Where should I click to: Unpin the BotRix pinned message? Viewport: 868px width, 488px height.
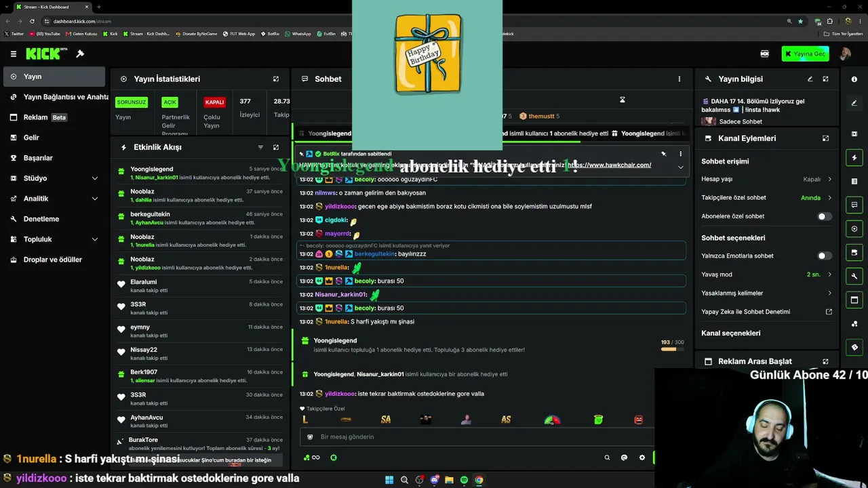pos(664,154)
